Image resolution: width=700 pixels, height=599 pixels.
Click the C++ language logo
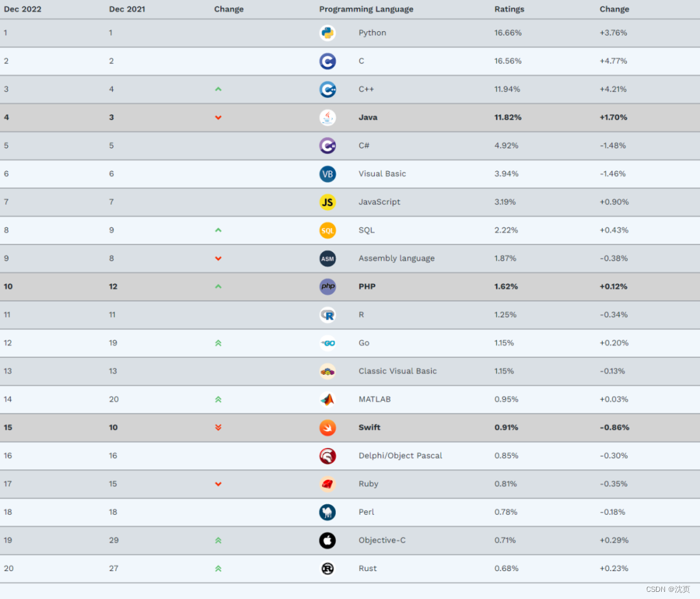327,89
